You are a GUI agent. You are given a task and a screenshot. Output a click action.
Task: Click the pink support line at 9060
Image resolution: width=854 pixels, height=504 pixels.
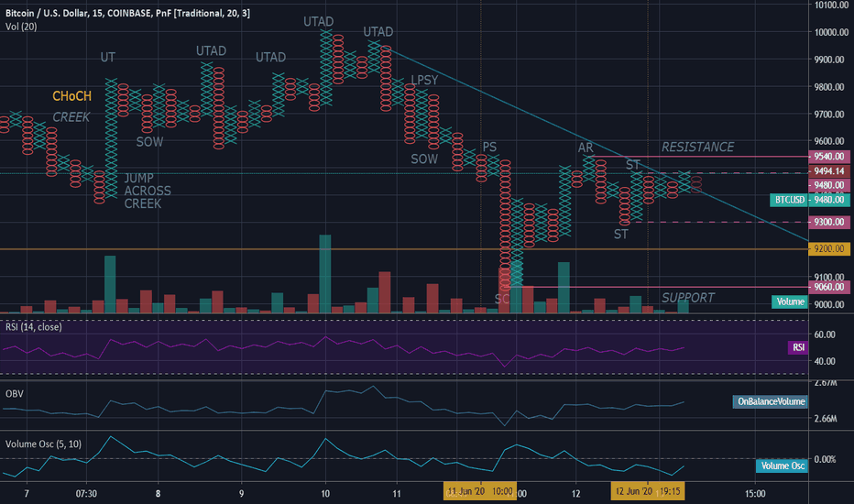click(x=656, y=287)
